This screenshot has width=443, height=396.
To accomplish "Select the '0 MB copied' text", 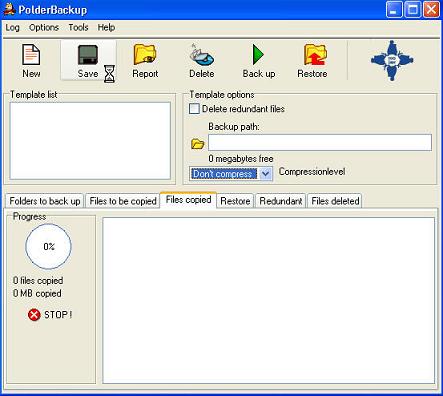I will point(37,294).
